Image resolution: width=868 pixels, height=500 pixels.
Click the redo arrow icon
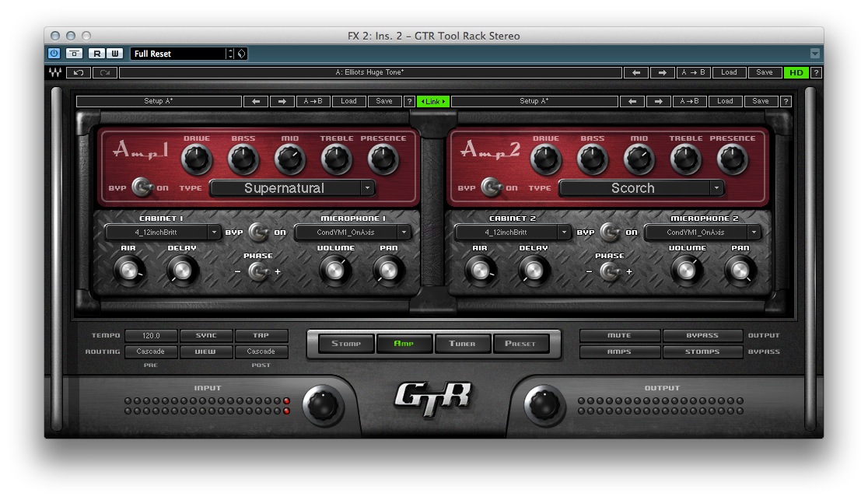pyautogui.click(x=105, y=72)
